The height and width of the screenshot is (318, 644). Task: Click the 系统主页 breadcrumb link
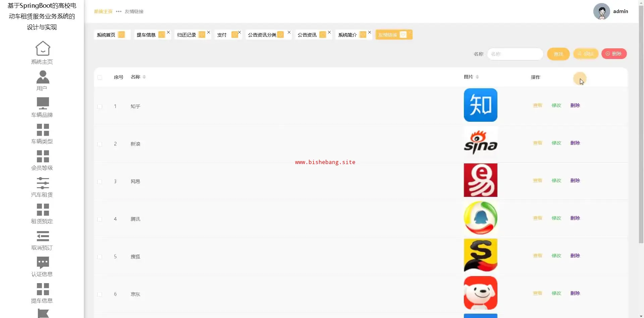click(x=103, y=11)
